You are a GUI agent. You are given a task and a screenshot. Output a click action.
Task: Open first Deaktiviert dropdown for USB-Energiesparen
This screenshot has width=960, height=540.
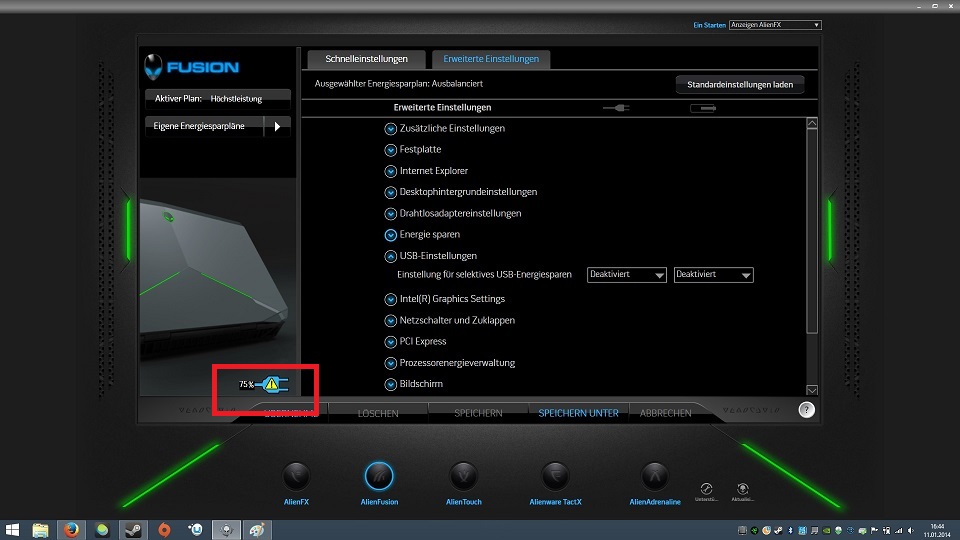pyautogui.click(x=626, y=275)
